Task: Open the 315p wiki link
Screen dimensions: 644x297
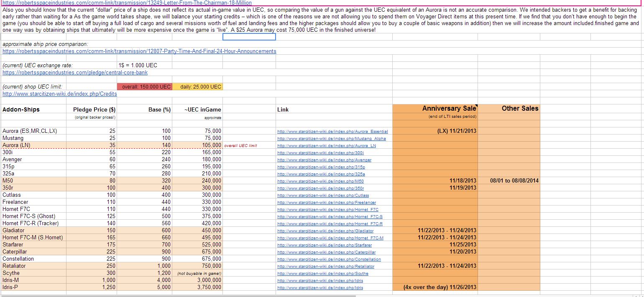Action: pyautogui.click(x=321, y=167)
